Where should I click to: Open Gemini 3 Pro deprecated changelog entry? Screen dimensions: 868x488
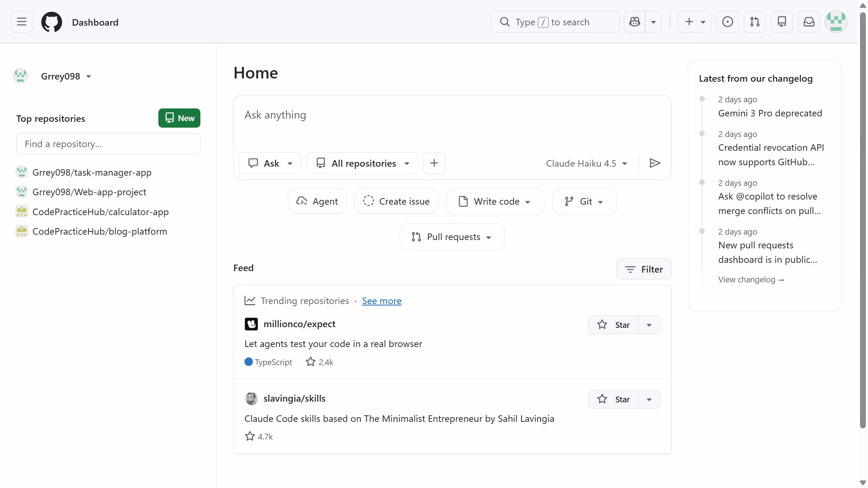(x=770, y=113)
